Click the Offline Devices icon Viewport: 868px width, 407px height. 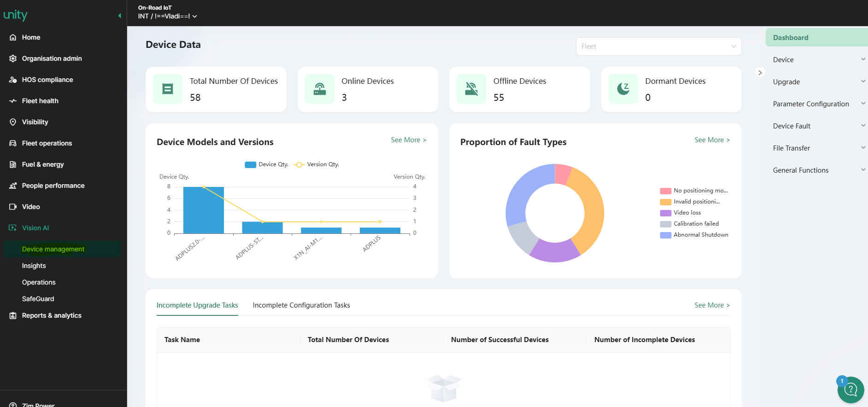[x=471, y=89]
